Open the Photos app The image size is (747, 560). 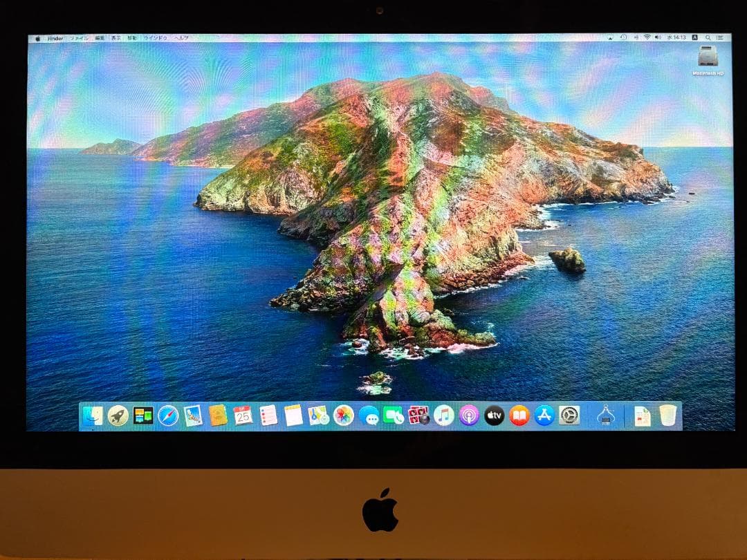click(x=344, y=416)
